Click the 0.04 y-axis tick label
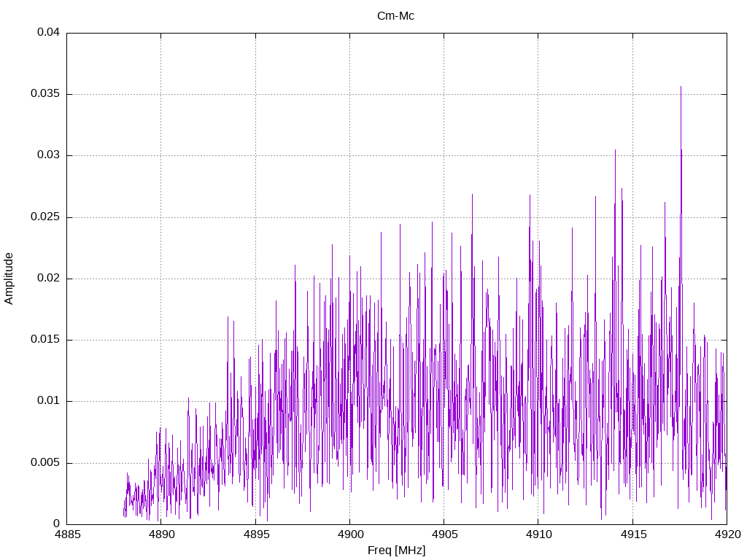 click(49, 32)
